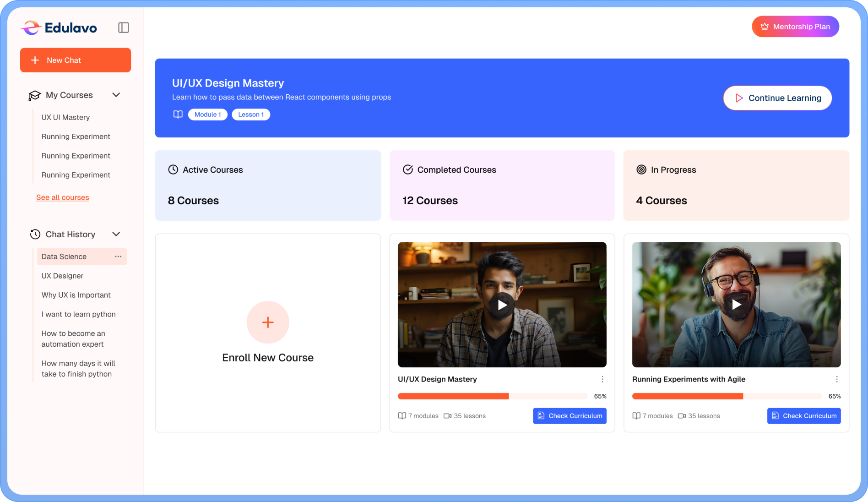Click the UI/UX Design Mastery progress bar
This screenshot has width=868, height=502.
(x=492, y=396)
